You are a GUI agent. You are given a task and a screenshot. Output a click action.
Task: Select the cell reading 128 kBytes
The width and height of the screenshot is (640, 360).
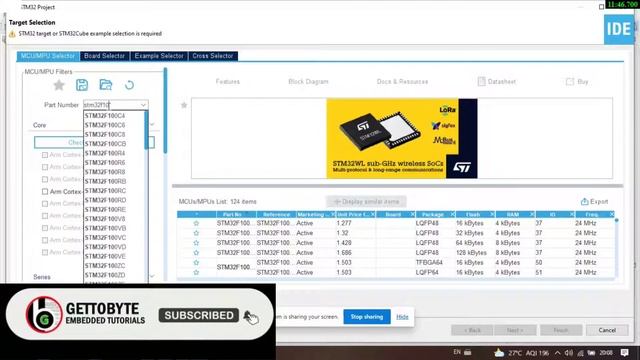(x=471, y=253)
